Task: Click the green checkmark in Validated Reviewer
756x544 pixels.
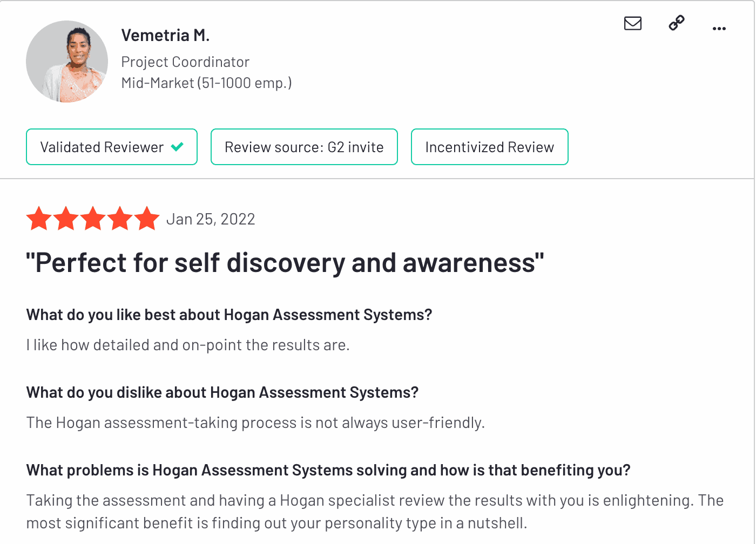Action: (177, 146)
